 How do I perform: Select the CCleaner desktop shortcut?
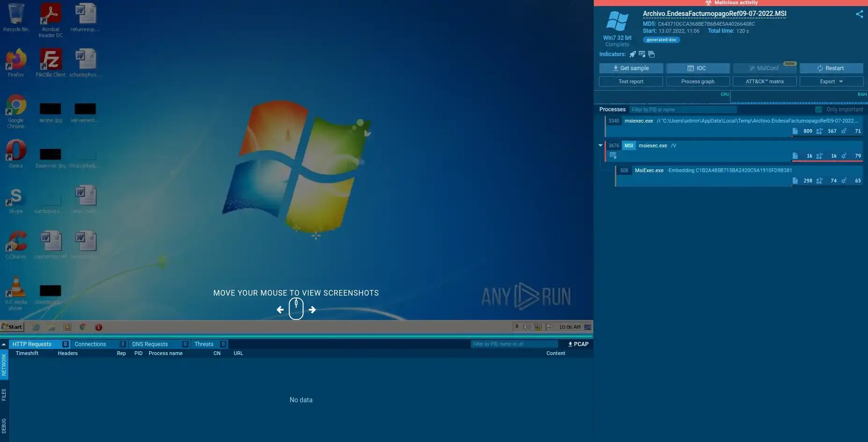(x=16, y=245)
